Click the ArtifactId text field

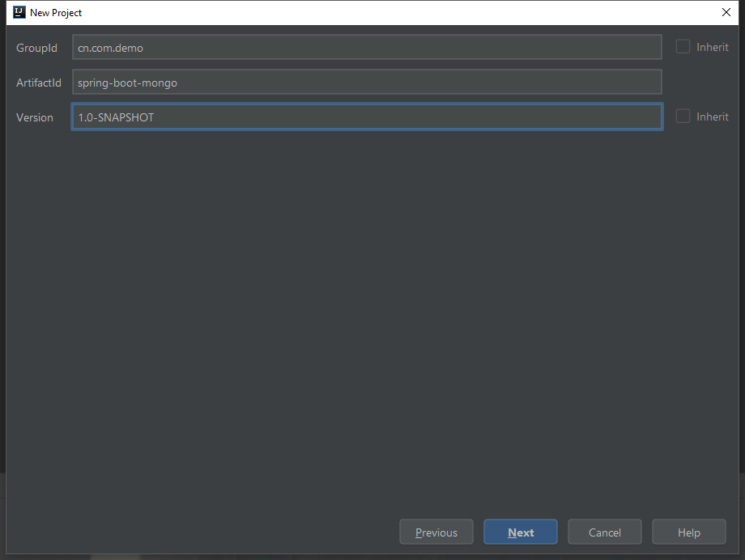tap(367, 82)
